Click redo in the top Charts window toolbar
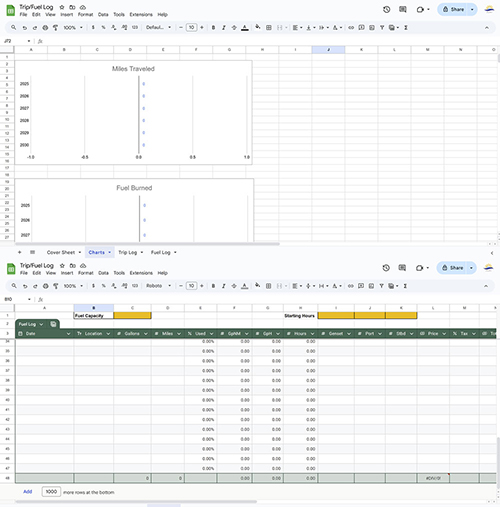Viewport: 500px width, 507px height. [35, 28]
